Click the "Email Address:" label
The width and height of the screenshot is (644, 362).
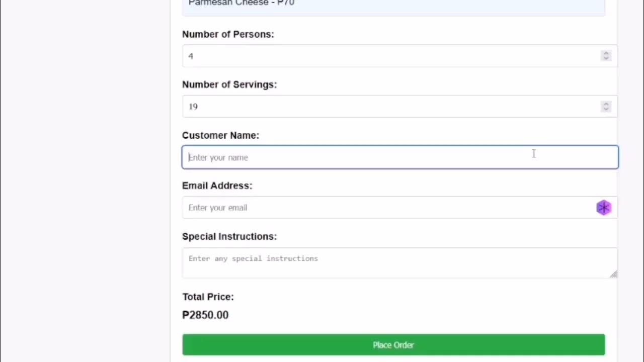(217, 186)
